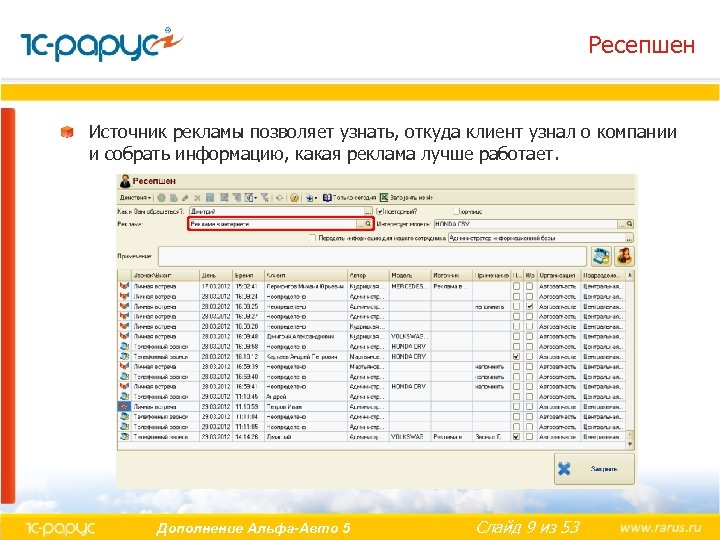Open the ellipsis selector of Дмитрий field
Viewport: 720px width, 540px height.
pos(368,211)
